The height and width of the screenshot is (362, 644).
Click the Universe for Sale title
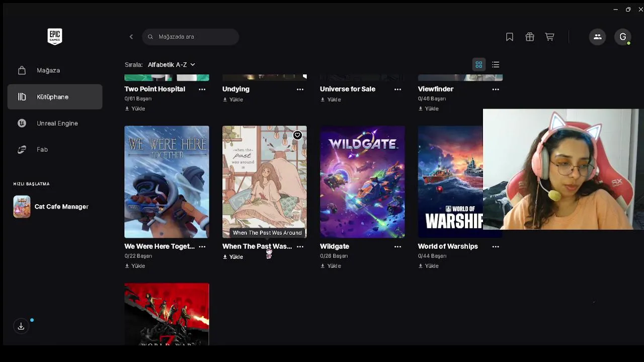(x=348, y=89)
